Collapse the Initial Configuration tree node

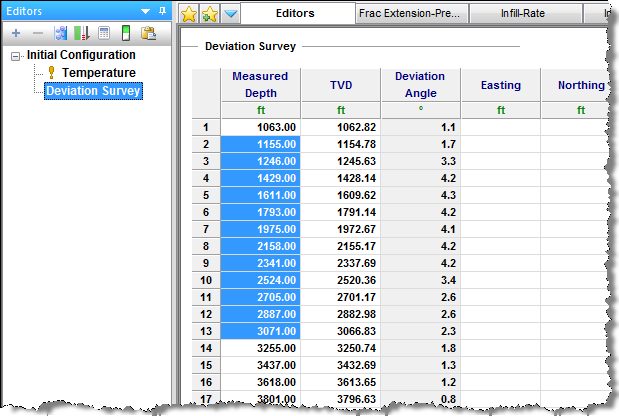pyautogui.click(x=16, y=55)
